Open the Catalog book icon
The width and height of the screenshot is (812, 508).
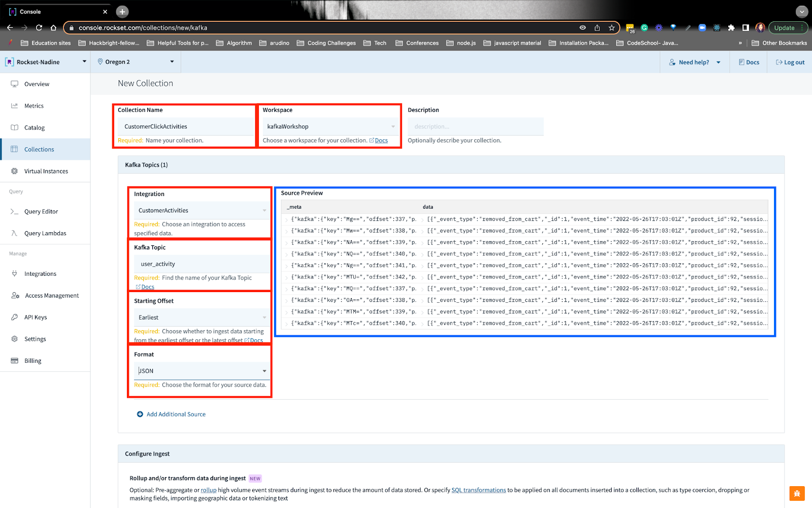14,128
